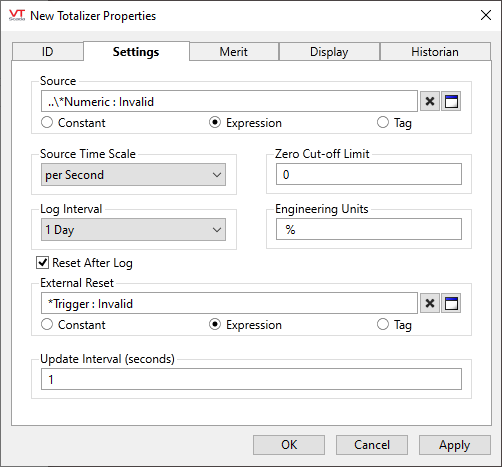The width and height of the screenshot is (502, 467).
Task: Clear the External Reset with X icon
Action: coord(430,303)
